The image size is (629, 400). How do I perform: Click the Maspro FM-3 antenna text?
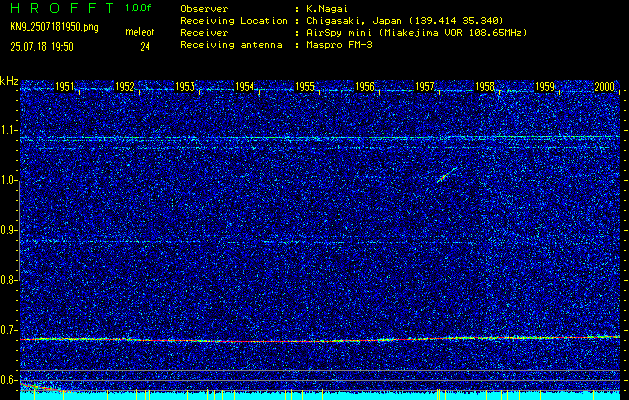339,45
